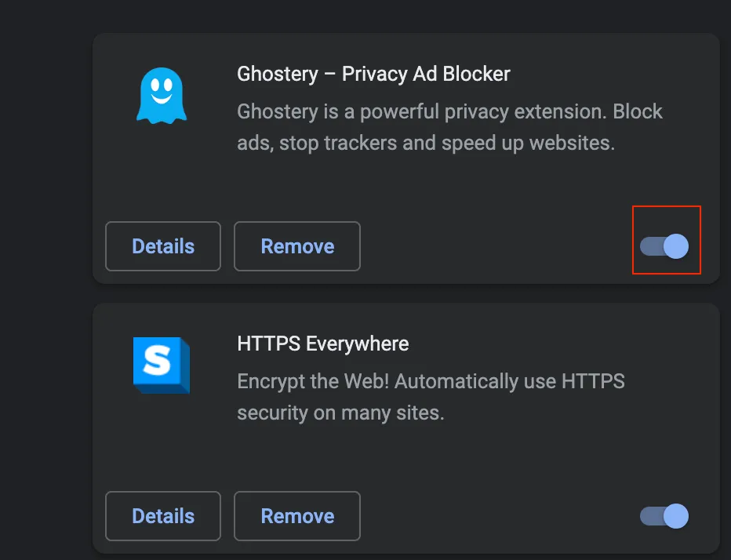731x560 pixels.
Task: Remove the Ghostery extension
Action: point(297,246)
